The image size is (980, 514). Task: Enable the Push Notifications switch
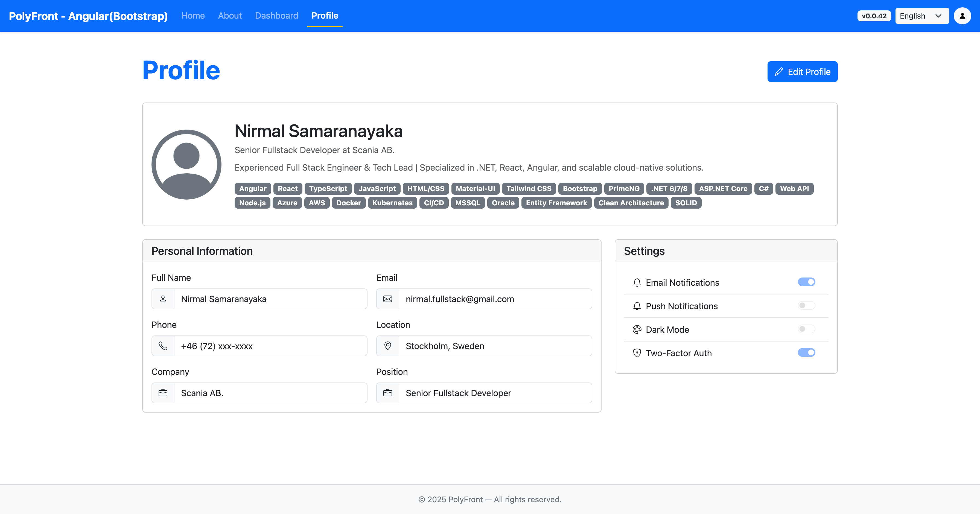[x=806, y=305]
